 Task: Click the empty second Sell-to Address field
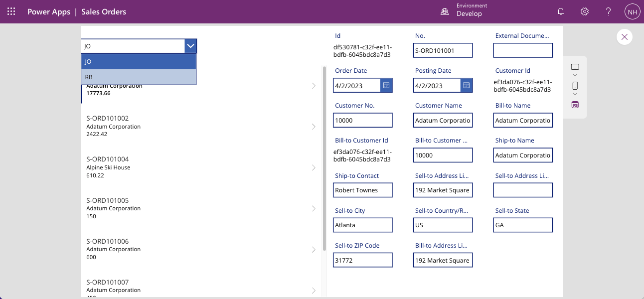click(x=523, y=190)
